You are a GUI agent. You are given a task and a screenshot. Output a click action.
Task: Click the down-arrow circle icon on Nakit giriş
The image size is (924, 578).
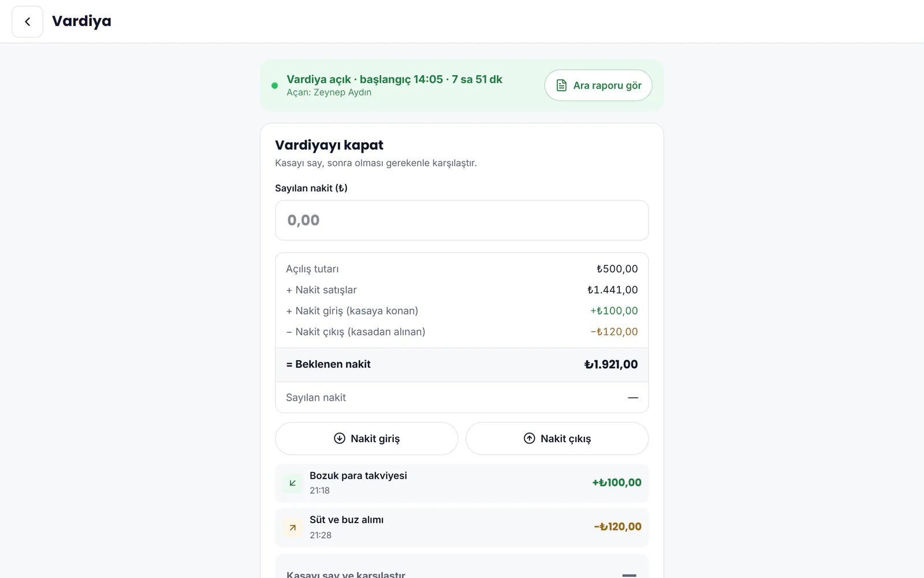340,438
